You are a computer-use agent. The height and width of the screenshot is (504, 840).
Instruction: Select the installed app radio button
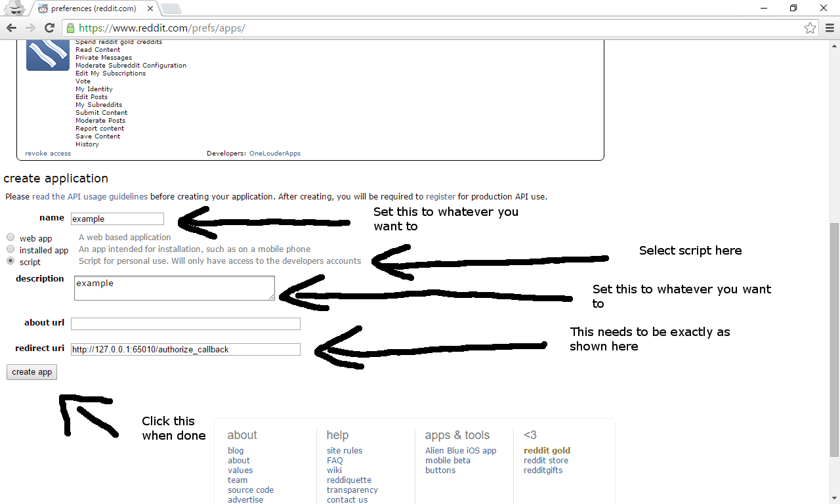point(10,249)
